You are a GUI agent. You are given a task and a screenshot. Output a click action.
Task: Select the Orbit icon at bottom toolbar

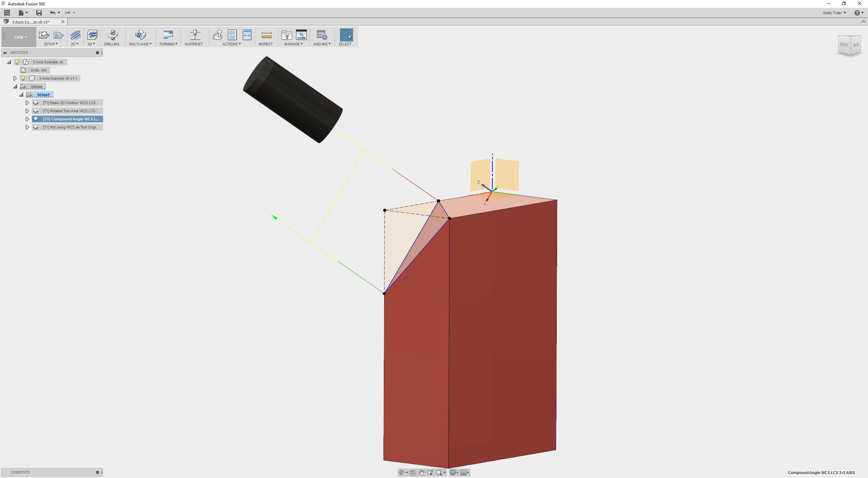(402, 472)
